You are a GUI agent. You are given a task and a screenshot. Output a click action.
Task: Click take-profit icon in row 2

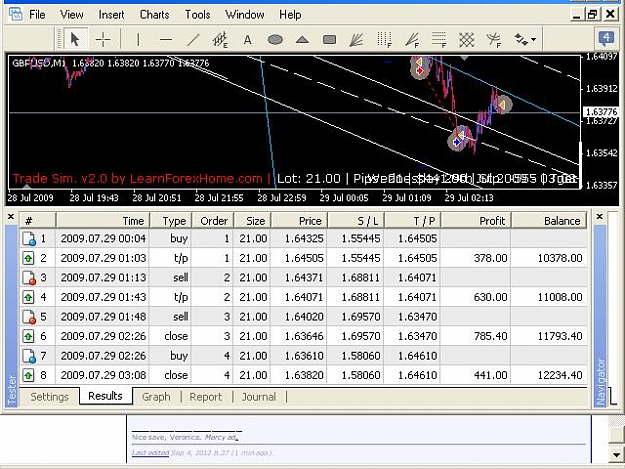[28, 258]
